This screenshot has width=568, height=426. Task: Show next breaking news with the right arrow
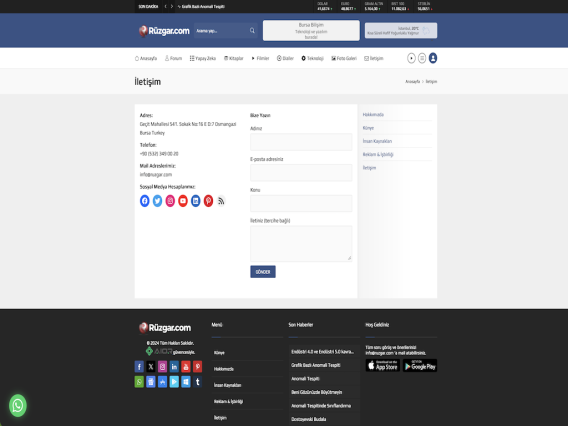(172, 7)
